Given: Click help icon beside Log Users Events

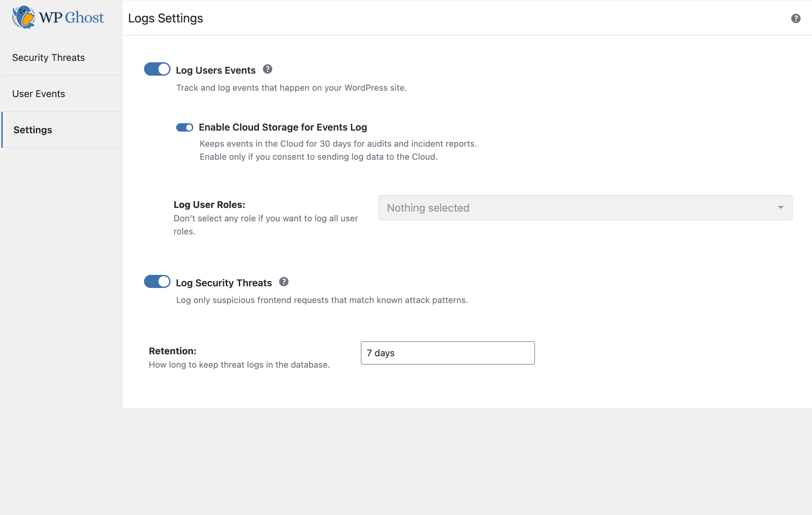Looking at the screenshot, I should tap(267, 69).
